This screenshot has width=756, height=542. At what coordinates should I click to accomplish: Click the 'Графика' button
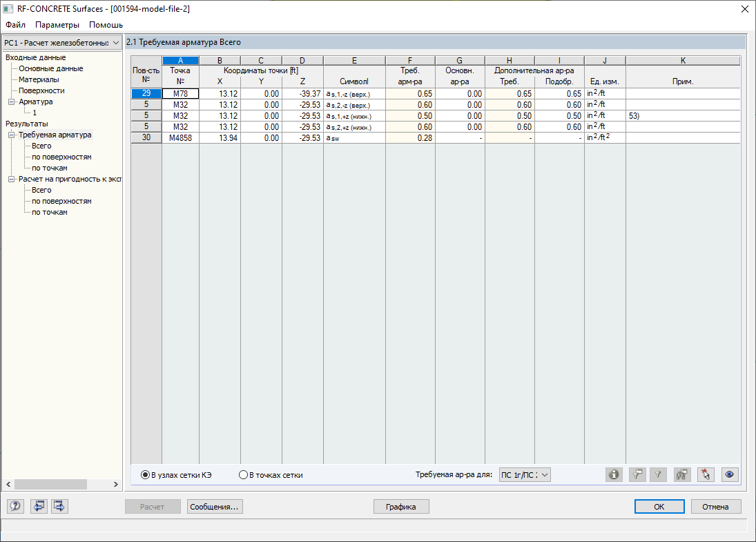(x=401, y=507)
